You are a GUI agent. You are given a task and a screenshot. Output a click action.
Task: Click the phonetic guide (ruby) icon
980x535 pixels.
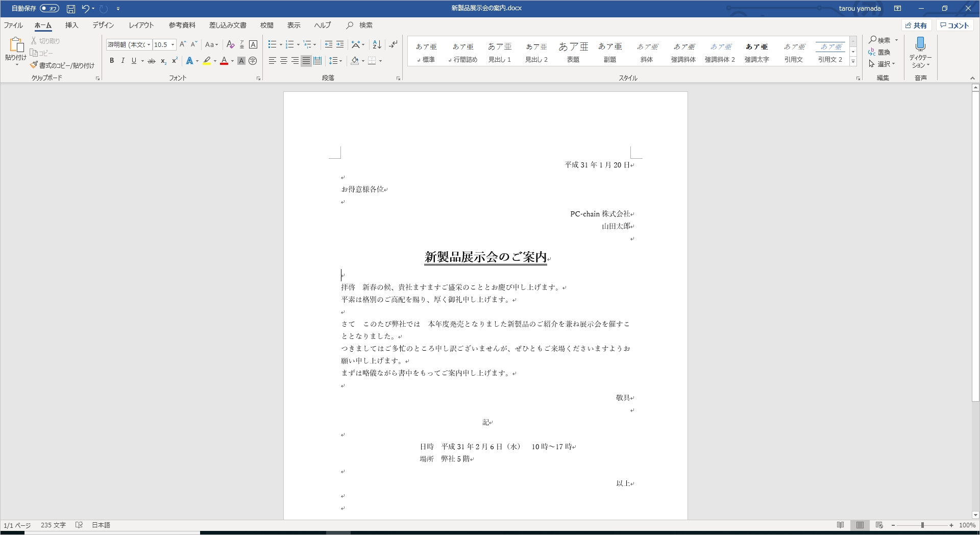[x=242, y=44]
